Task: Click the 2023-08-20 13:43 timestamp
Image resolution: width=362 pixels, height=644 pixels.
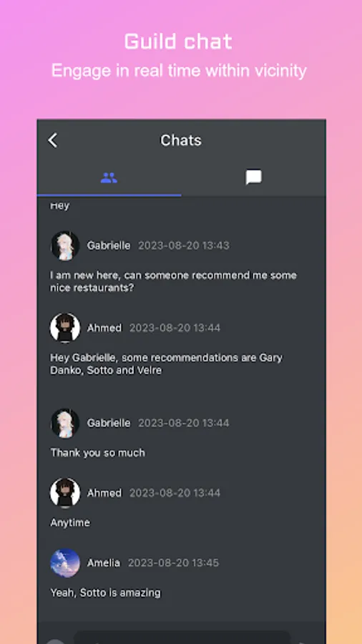Action: coord(183,245)
